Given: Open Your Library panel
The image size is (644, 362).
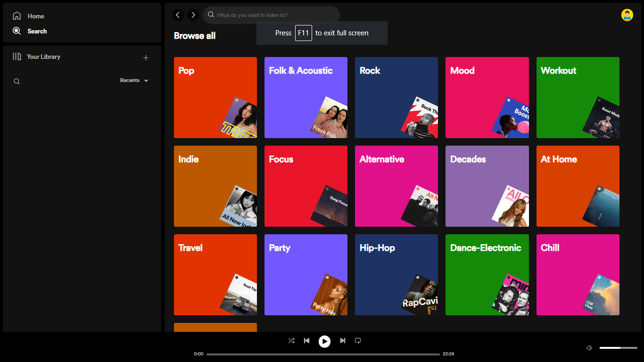Looking at the screenshot, I should tap(42, 57).
